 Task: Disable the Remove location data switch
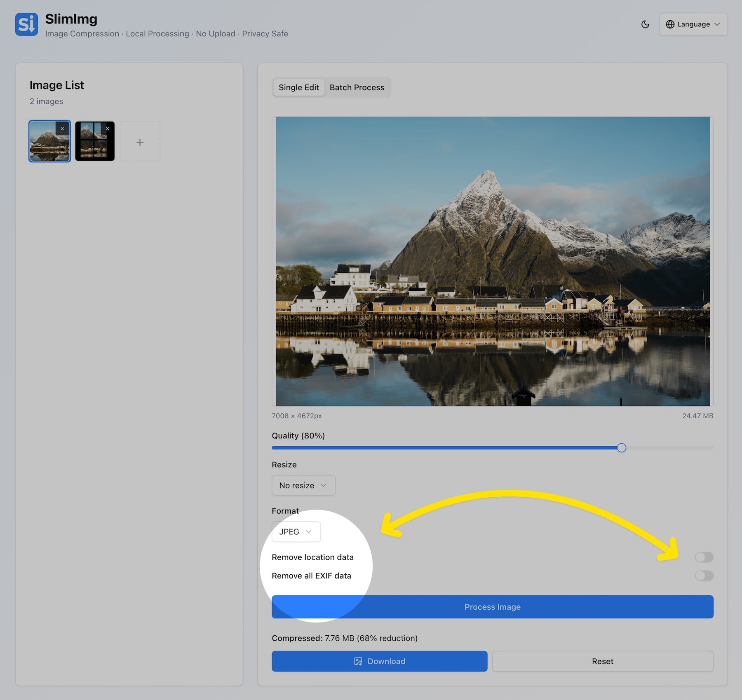point(704,557)
